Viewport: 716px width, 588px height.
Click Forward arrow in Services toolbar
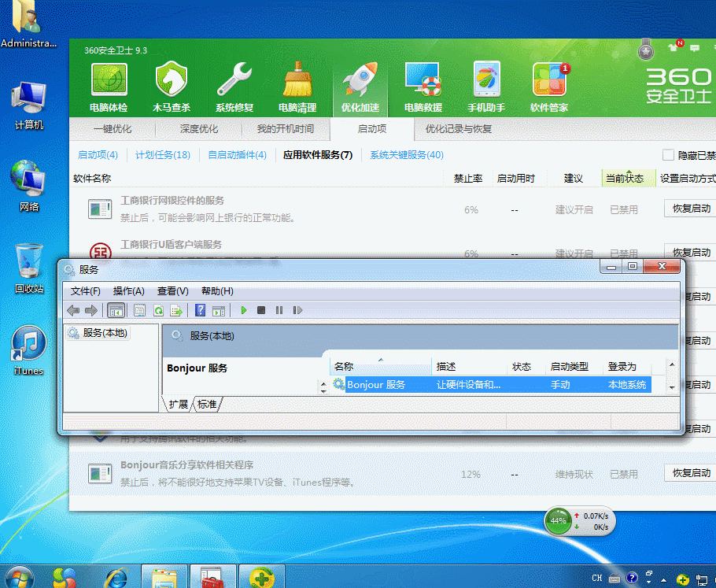pos(91,311)
